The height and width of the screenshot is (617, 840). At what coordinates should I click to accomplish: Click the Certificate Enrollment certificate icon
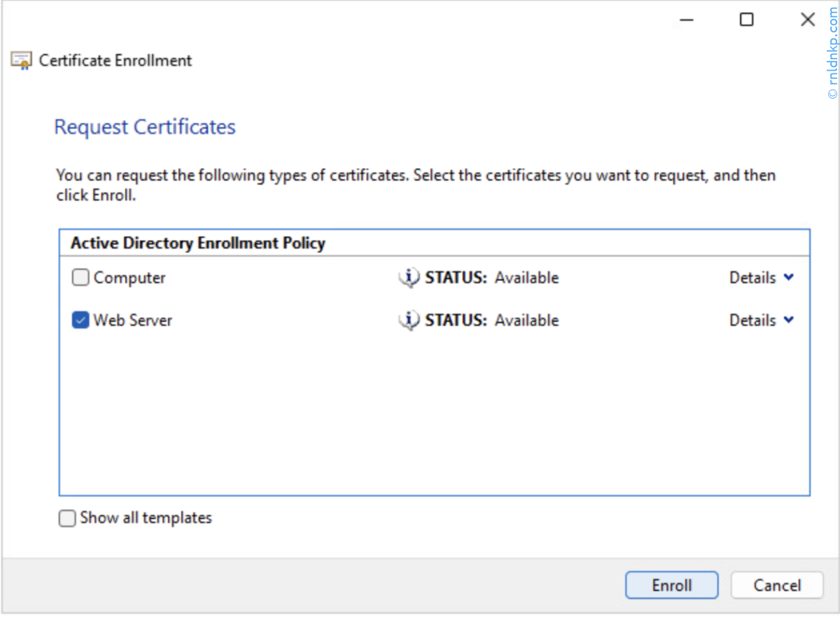point(21,61)
